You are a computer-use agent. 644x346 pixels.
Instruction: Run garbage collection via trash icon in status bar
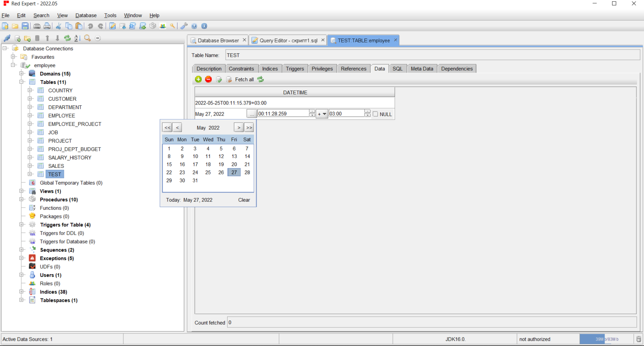pyautogui.click(x=639, y=339)
